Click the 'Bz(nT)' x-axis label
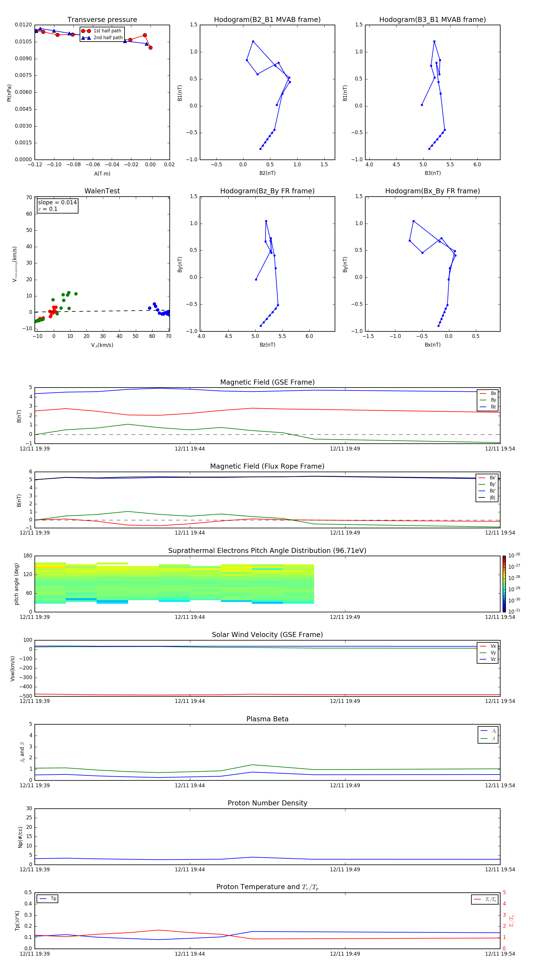The height and width of the screenshot is (980, 535). click(267, 345)
